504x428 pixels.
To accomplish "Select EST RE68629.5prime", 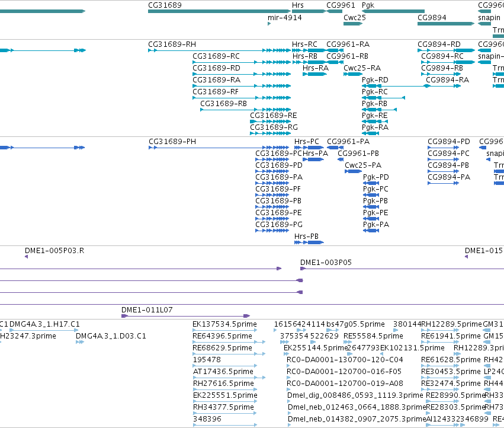I will [223, 348].
